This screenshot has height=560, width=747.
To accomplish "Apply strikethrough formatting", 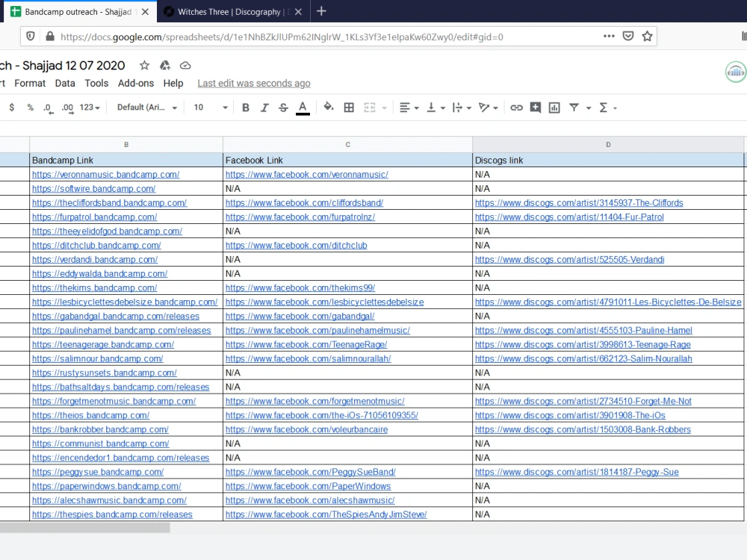I will 283,108.
